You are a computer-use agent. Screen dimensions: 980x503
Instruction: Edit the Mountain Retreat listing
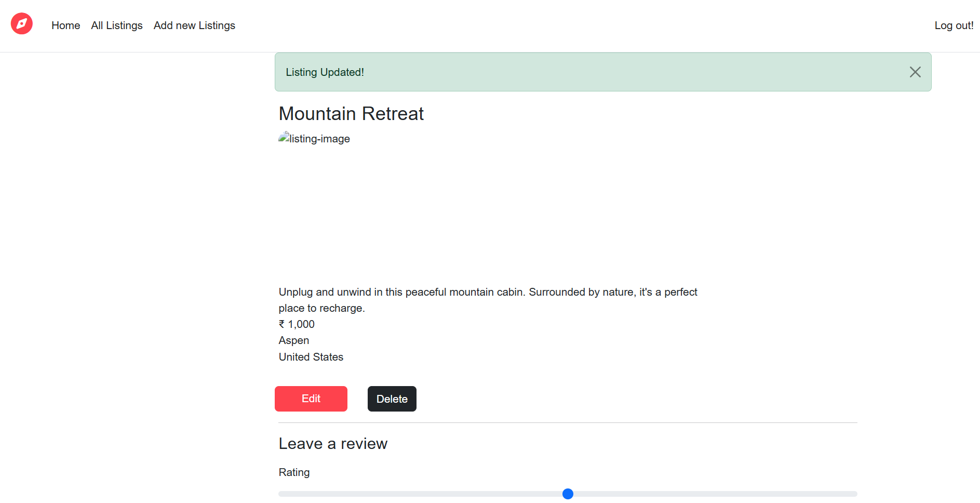point(311,399)
